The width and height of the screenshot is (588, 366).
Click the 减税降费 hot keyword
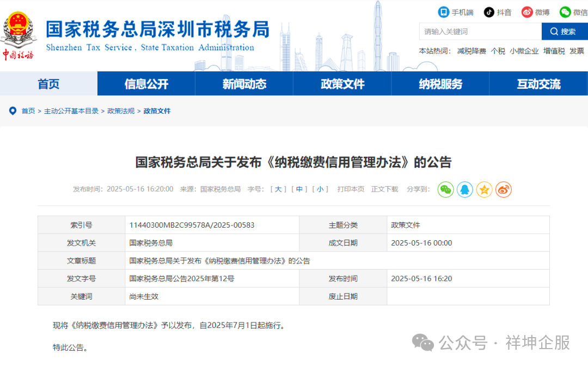[x=471, y=50]
